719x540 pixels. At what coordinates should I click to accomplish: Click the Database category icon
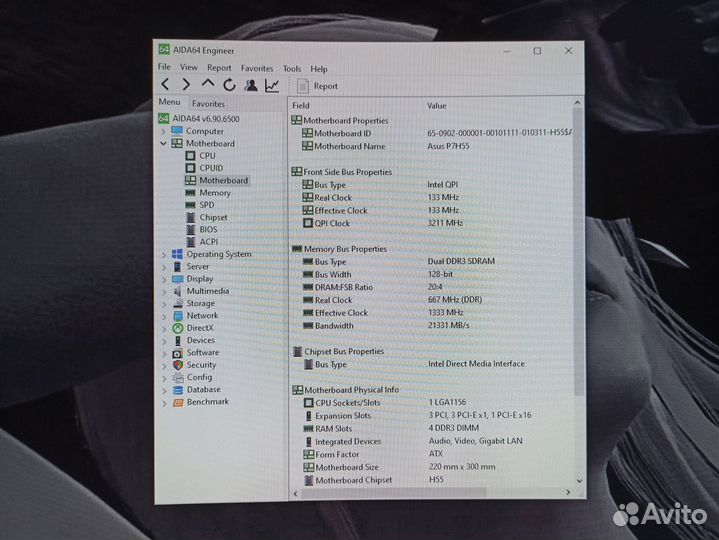(178, 390)
